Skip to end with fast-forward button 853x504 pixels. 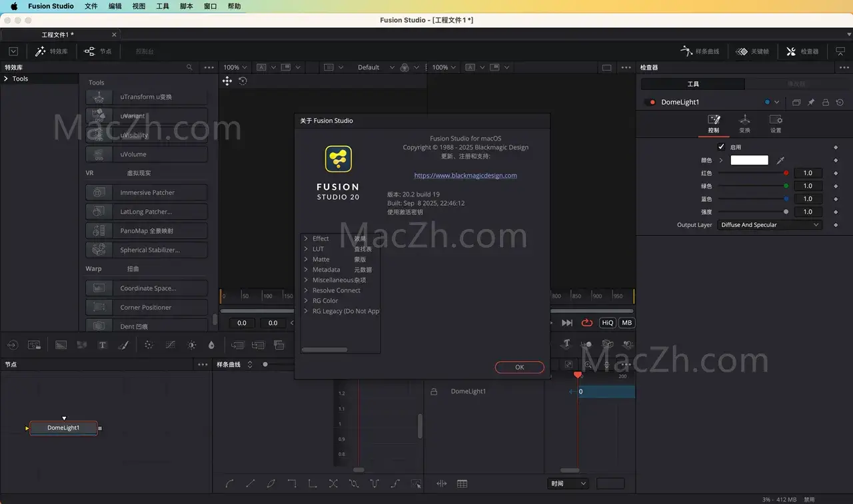(x=567, y=323)
